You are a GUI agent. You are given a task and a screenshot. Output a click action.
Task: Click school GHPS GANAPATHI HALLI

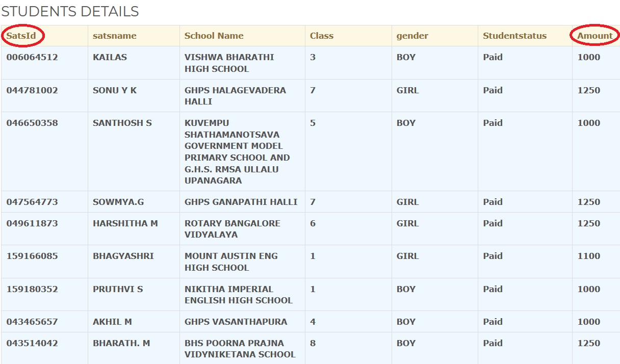241,202
